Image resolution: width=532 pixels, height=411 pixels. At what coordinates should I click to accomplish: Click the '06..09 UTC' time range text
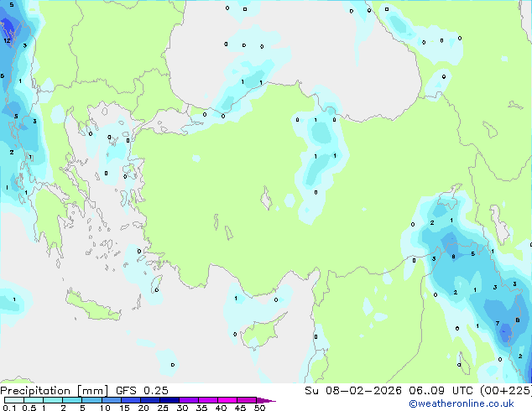[441, 391]
